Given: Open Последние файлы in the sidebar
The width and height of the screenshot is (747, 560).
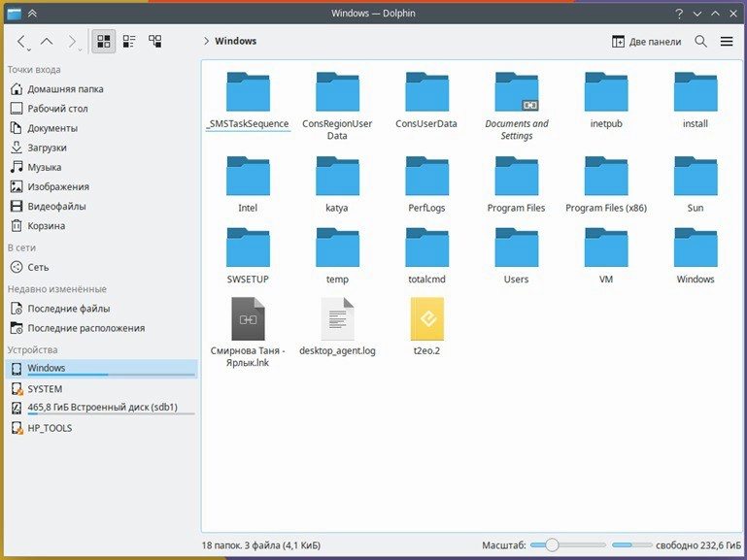Looking at the screenshot, I should point(101,309).
